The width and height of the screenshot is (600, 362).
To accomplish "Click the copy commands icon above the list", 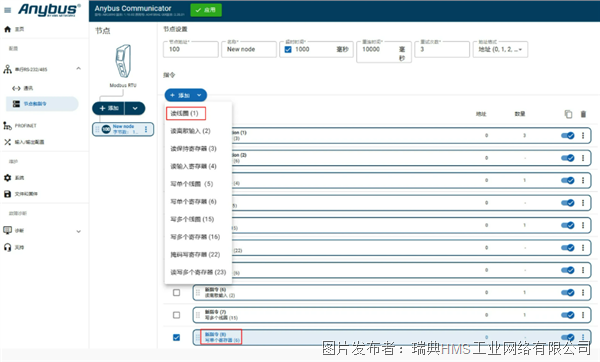I will tap(568, 114).
